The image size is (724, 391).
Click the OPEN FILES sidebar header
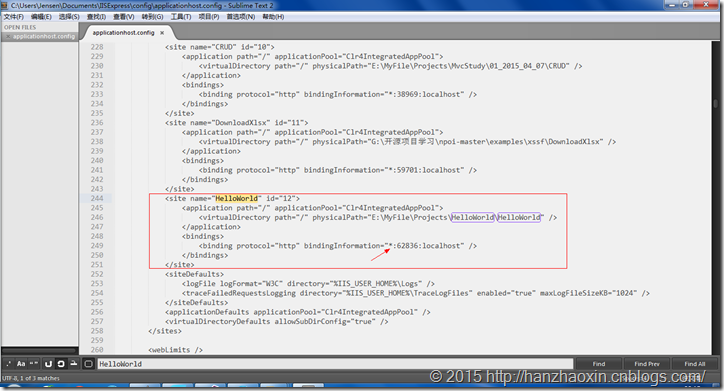20,27
